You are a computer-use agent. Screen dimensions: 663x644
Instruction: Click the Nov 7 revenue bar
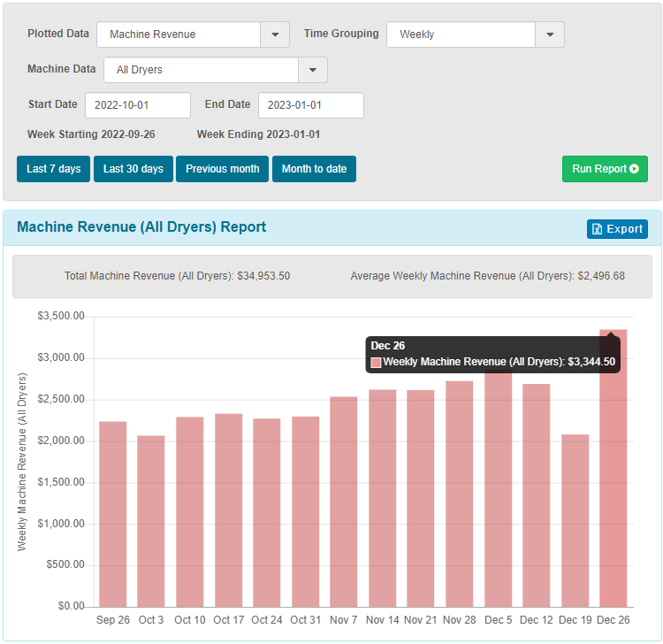pyautogui.click(x=344, y=502)
